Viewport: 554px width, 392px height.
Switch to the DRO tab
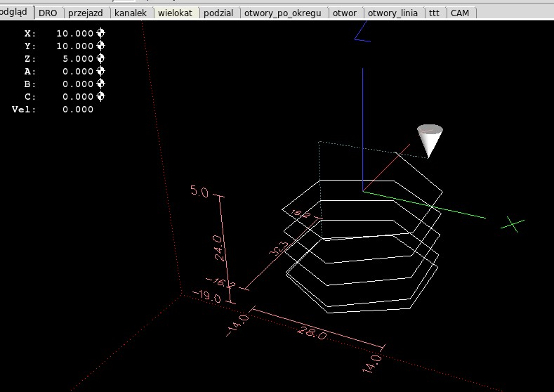tap(48, 13)
